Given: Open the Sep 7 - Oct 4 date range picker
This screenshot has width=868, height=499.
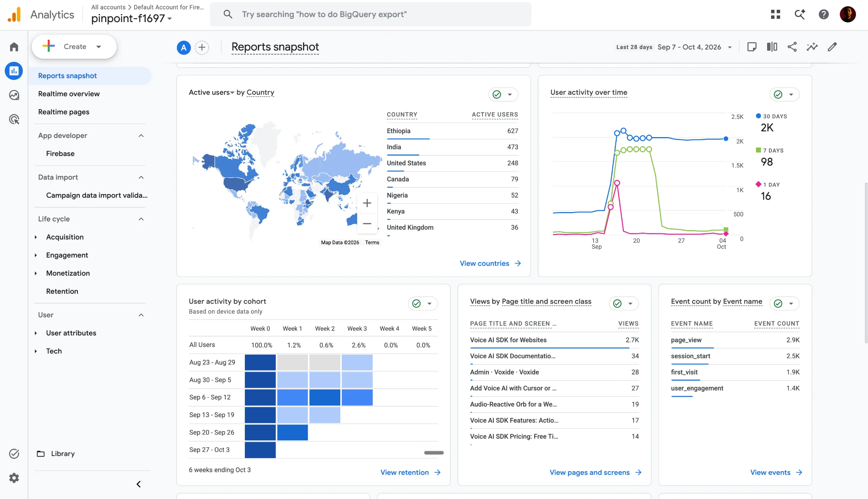Looking at the screenshot, I should [694, 47].
